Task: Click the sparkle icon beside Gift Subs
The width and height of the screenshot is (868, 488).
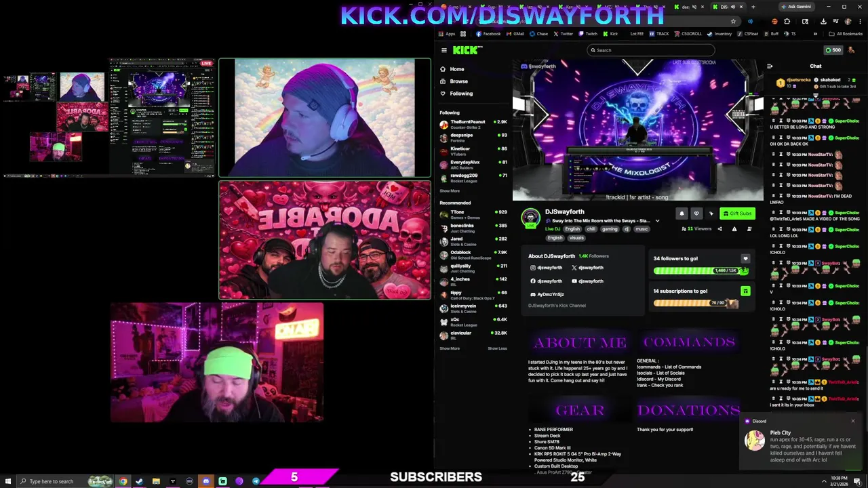Action: click(x=711, y=213)
